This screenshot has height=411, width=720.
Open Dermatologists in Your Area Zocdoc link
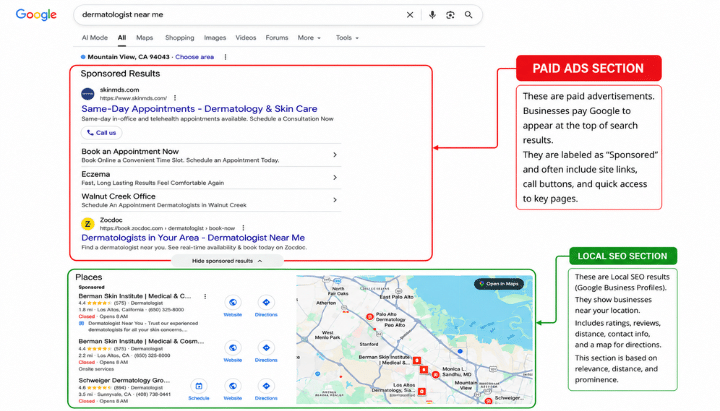tap(193, 238)
